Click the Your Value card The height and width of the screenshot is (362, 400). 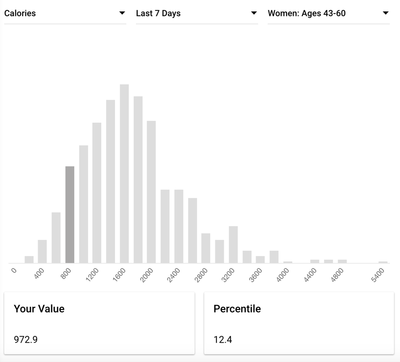point(99,323)
